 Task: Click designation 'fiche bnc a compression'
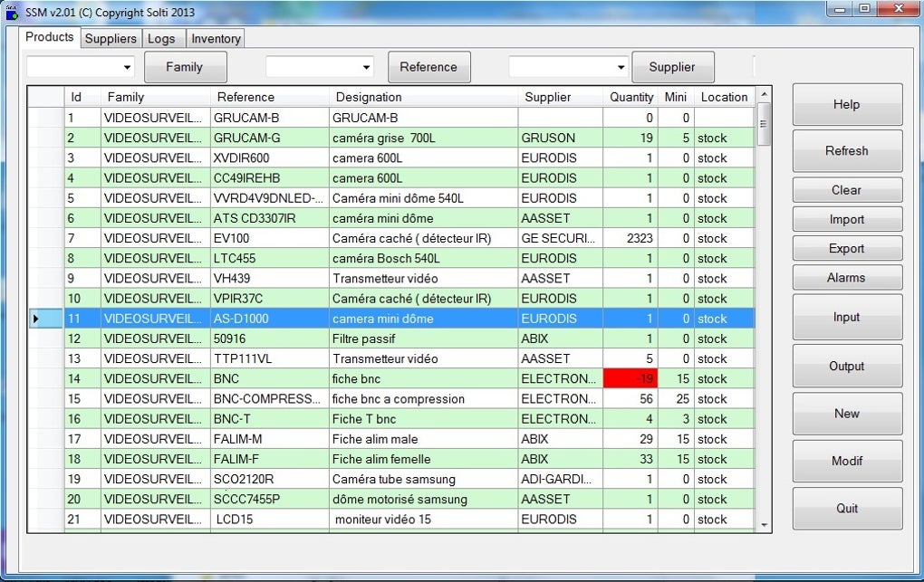pyautogui.click(x=424, y=399)
